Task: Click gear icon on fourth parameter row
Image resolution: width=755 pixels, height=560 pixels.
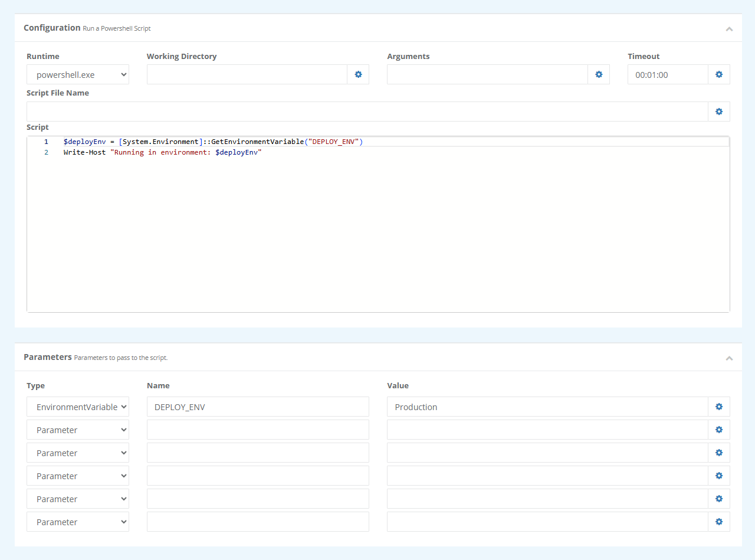Action: (x=719, y=476)
